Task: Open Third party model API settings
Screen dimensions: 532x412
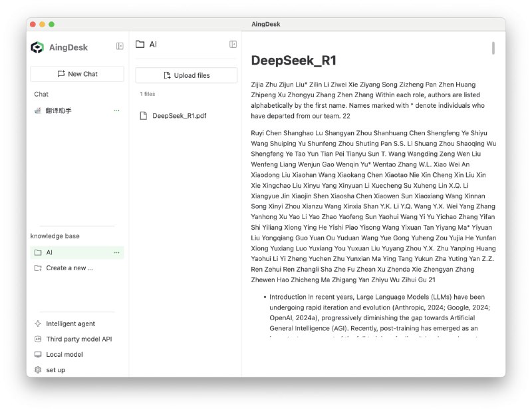Action: (78, 339)
